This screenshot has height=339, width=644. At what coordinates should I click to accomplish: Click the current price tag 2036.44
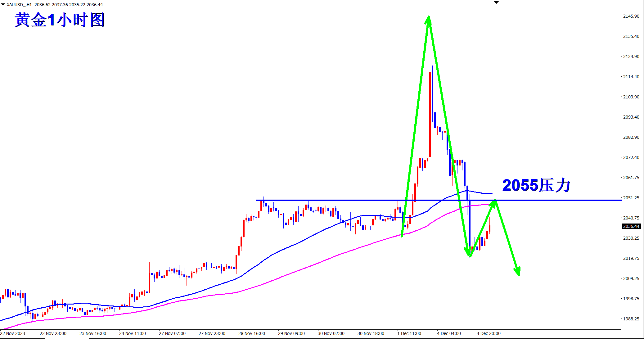coord(631,226)
